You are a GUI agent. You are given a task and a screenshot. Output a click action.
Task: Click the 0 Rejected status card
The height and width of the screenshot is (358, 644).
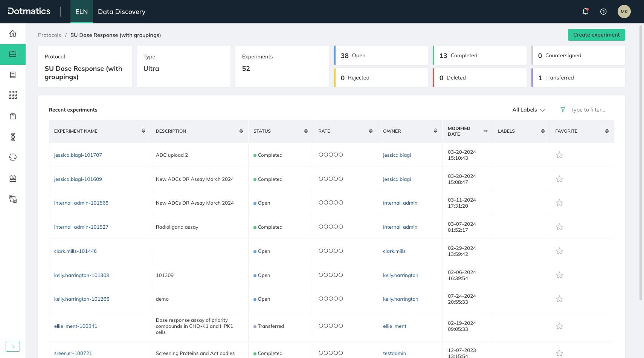[381, 78]
